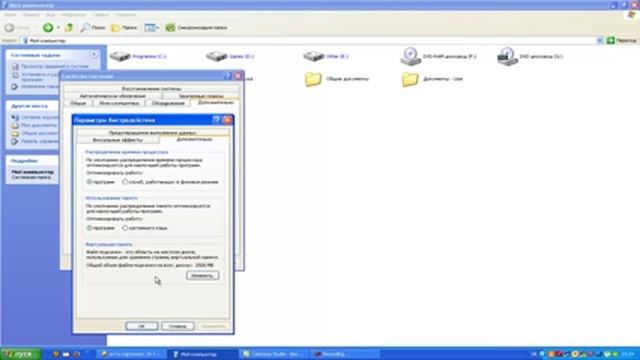
Task: Open Поиск (Search) in the Explorer toolbar
Action: point(93,27)
